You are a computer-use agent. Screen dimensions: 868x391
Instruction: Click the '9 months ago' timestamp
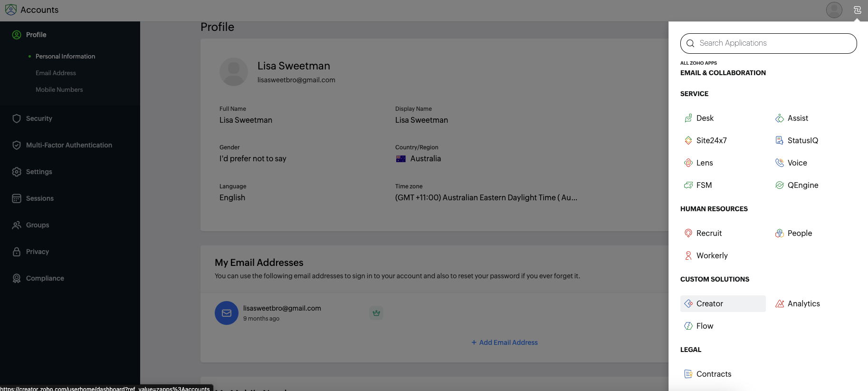click(261, 319)
